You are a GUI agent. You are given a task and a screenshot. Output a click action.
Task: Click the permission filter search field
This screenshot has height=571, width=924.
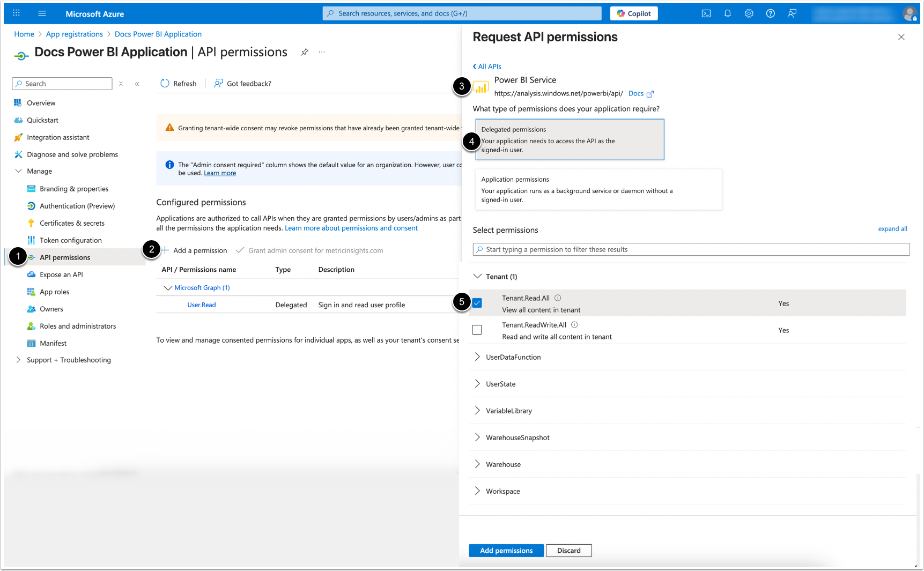pyautogui.click(x=691, y=249)
